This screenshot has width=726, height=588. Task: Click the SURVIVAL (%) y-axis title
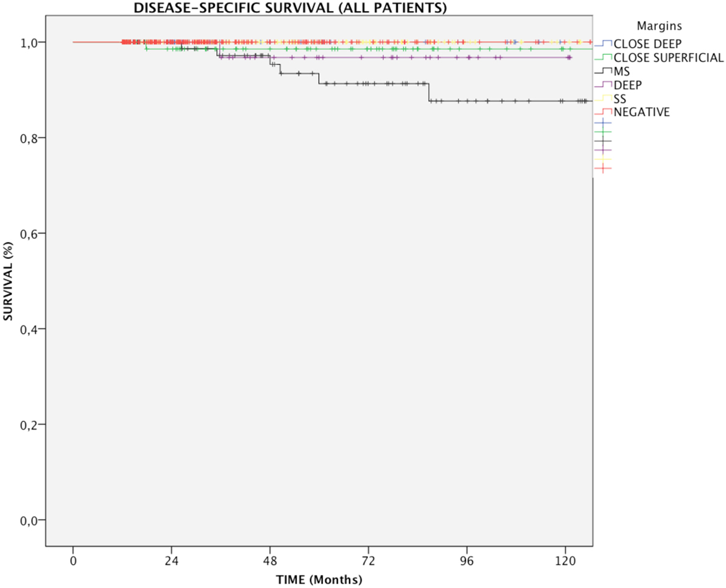tap(8, 281)
